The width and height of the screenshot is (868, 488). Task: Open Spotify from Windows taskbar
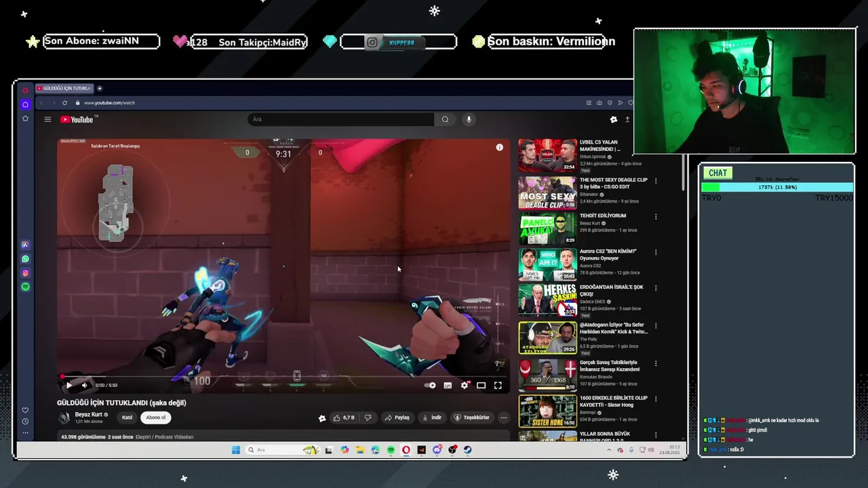tap(391, 450)
